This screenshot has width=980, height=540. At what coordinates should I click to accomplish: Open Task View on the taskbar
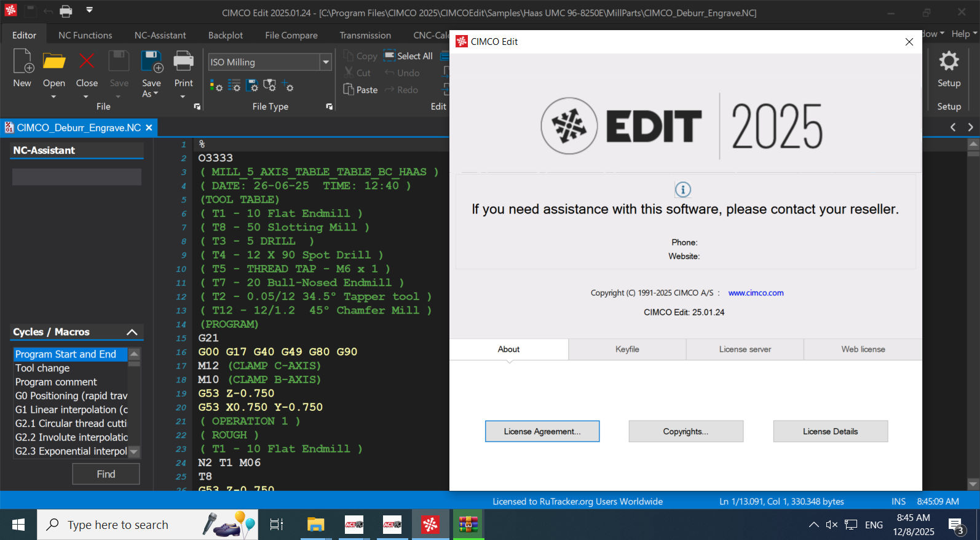(277, 525)
